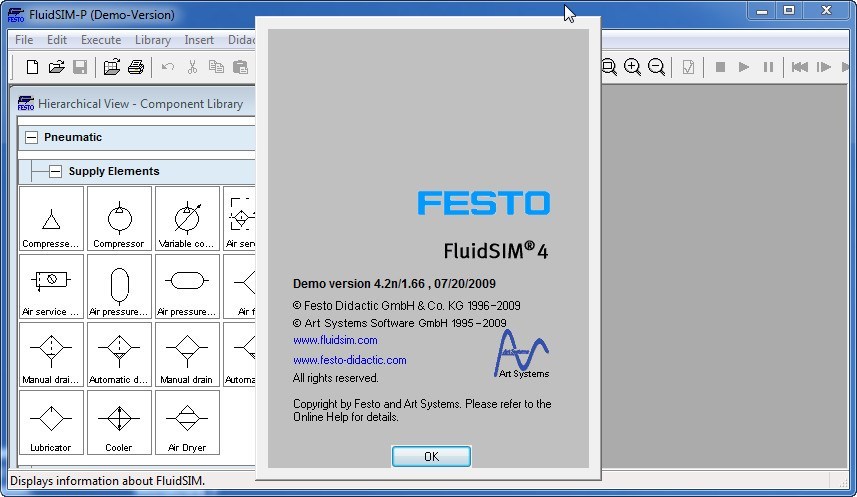Click the Open file toolbar icon
The image size is (857, 497).
click(56, 67)
